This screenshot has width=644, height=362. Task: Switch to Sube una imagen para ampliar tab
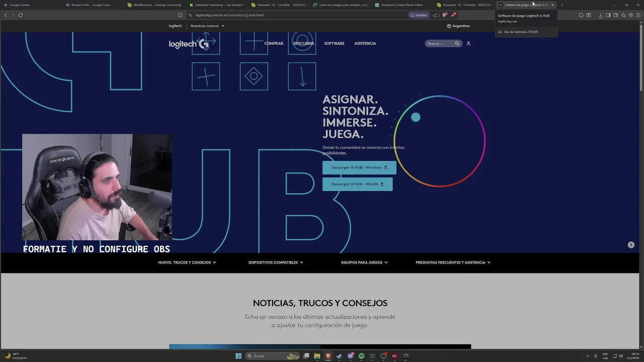tap(340, 5)
